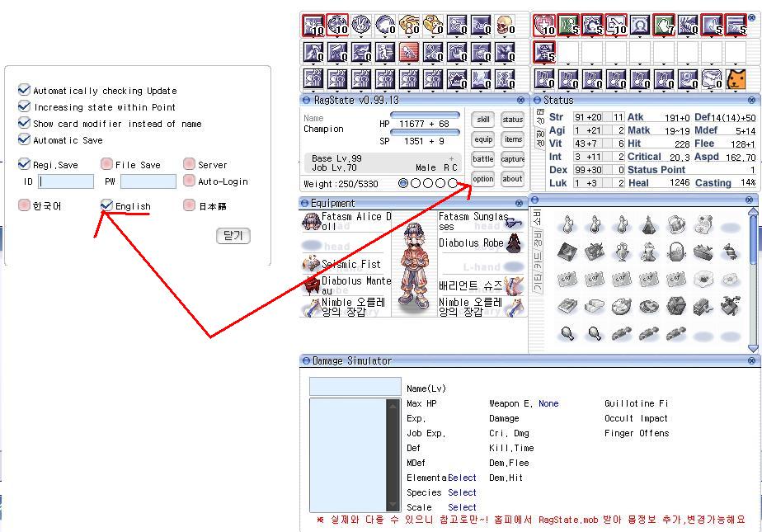Open the skill window button
Viewport: 762px width, 532px height.
[x=483, y=119]
